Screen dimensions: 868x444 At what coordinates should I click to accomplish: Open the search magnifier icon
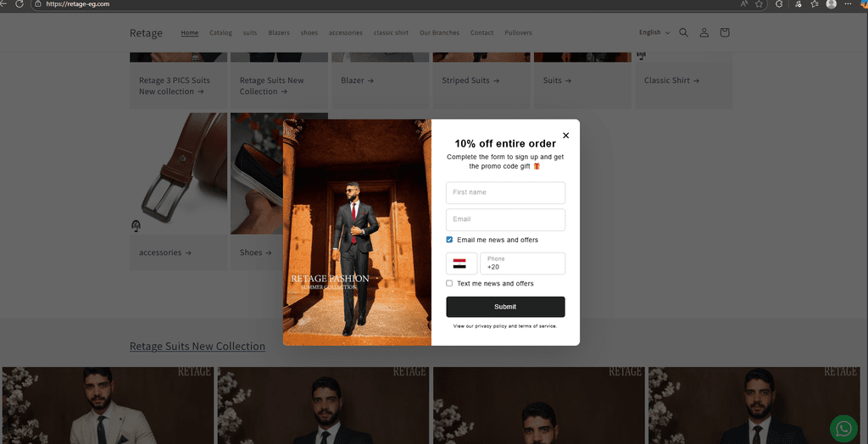tap(684, 33)
